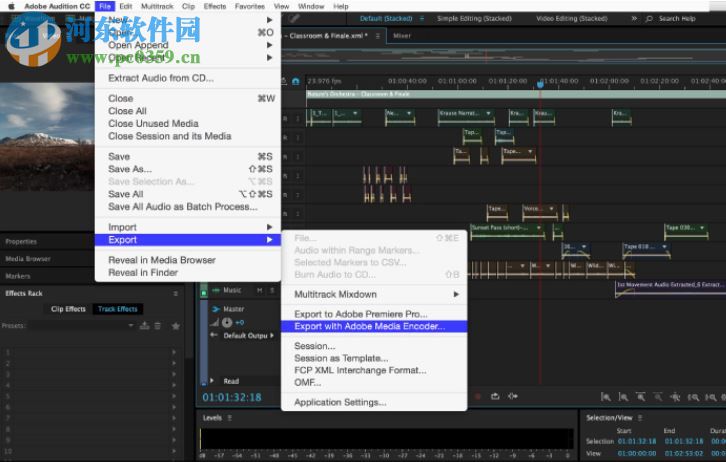Image resolution: width=726 pixels, height=462 pixels.
Task: Expand the Import submenu
Action: [x=188, y=227]
